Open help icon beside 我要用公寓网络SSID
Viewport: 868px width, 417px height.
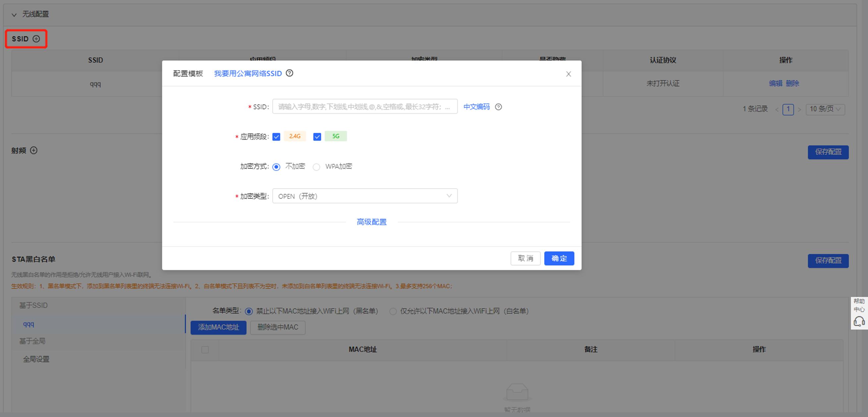290,74
